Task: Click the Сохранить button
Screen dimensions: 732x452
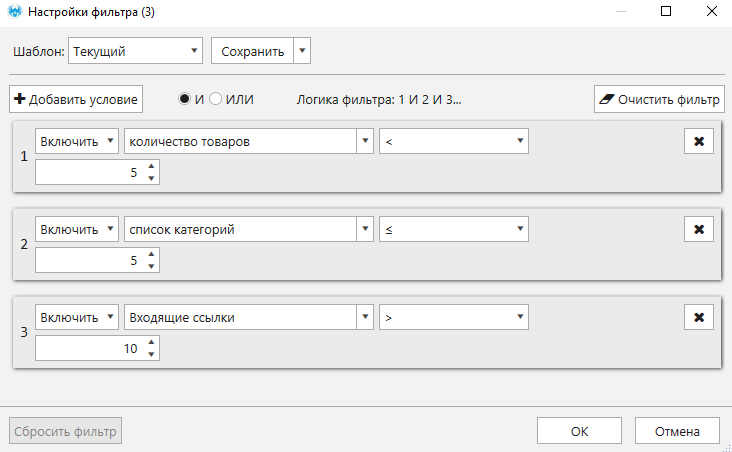Action: 253,51
